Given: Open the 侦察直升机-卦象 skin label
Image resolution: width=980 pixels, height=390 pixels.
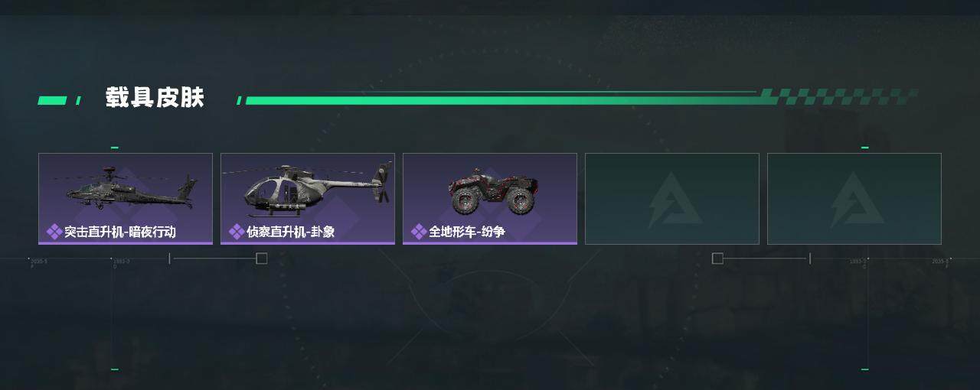Looking at the screenshot, I should [291, 232].
